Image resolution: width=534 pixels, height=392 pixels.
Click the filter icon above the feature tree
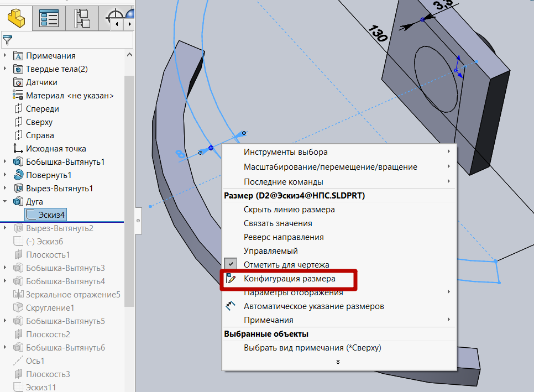(x=8, y=40)
